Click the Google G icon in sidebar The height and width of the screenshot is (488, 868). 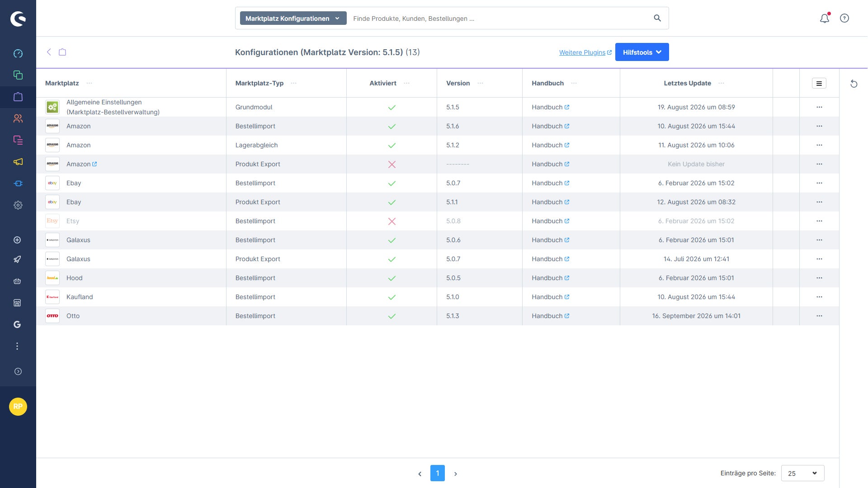point(17,324)
